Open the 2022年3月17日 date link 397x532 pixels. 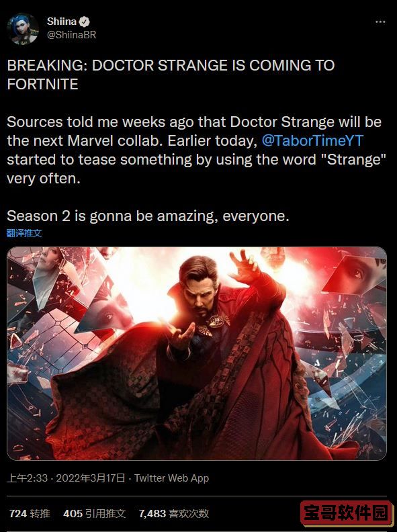coord(91,478)
